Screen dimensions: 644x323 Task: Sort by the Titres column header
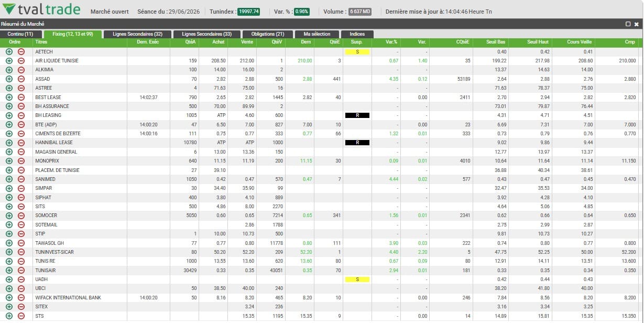(x=41, y=42)
